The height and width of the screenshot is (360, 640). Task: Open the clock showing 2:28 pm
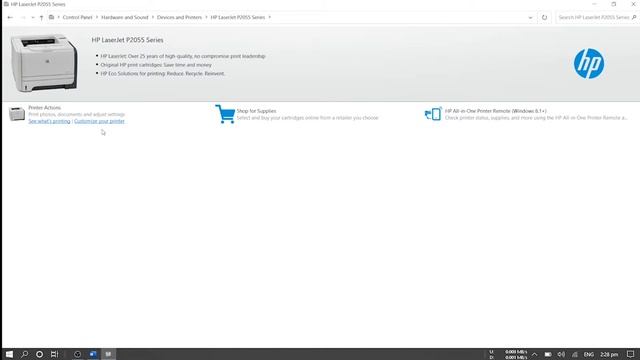pos(609,354)
